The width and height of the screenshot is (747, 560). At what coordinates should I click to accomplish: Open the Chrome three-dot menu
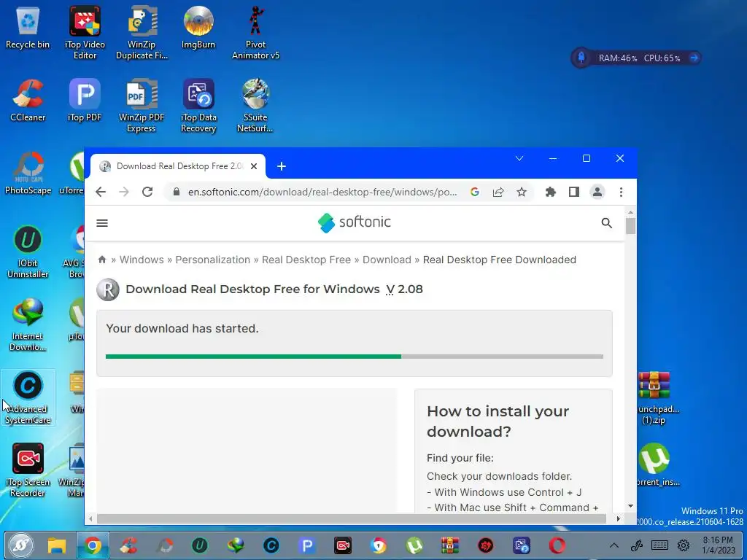pos(621,192)
